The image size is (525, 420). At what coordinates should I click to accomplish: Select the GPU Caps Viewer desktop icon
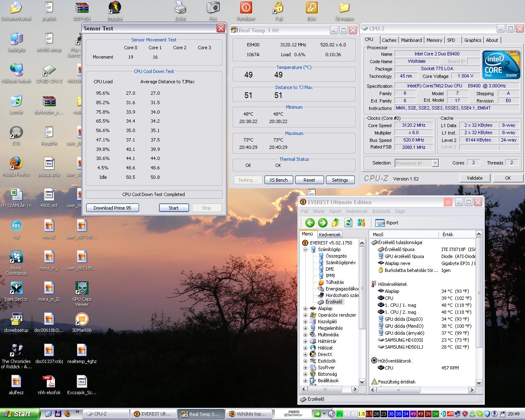tap(82, 294)
